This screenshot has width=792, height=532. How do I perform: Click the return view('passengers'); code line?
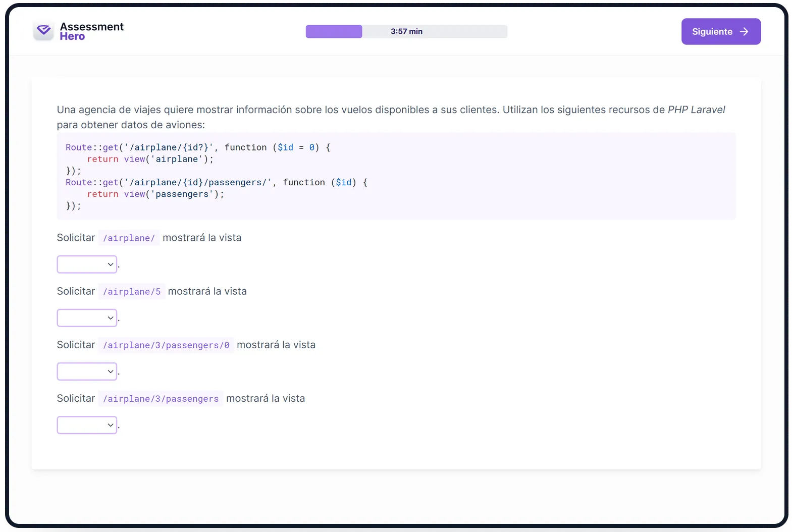pos(155,194)
